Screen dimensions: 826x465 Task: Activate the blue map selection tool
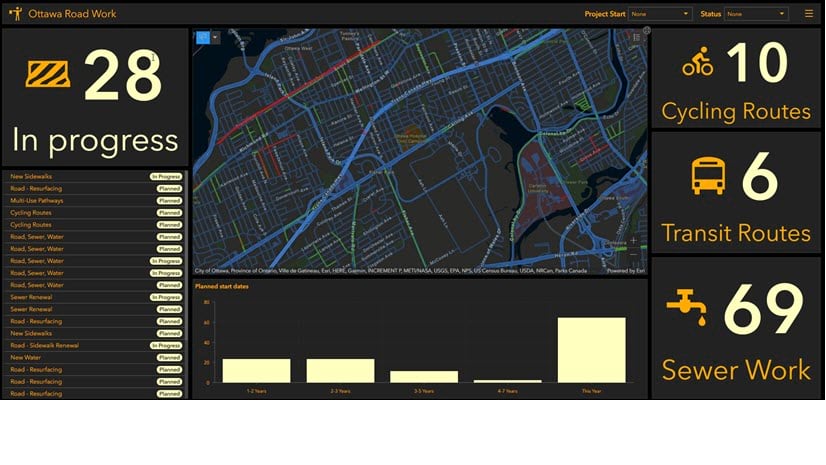(203, 37)
